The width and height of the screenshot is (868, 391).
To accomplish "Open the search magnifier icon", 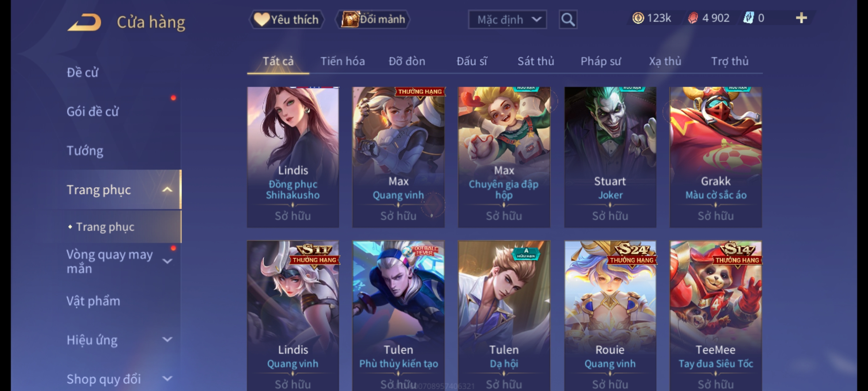I will [568, 20].
